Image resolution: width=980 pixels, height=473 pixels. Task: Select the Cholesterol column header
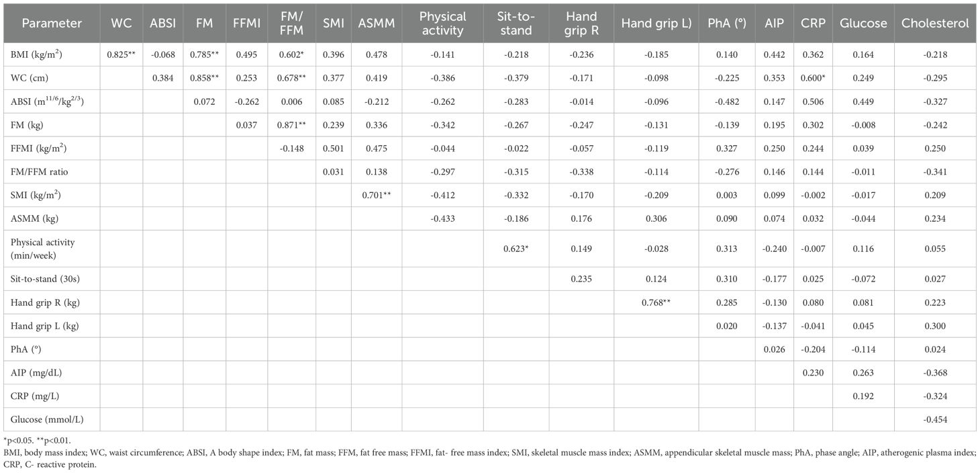[935, 23]
